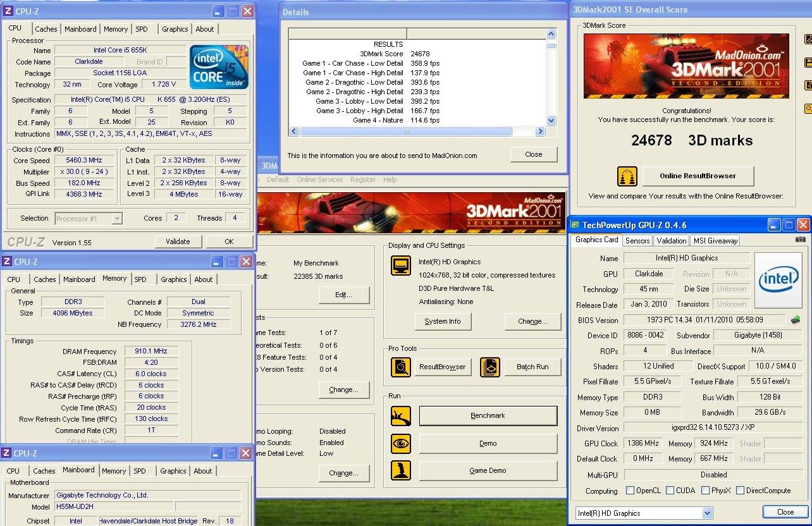Open the SPD tab in top CPU-Z window

[x=142, y=29]
